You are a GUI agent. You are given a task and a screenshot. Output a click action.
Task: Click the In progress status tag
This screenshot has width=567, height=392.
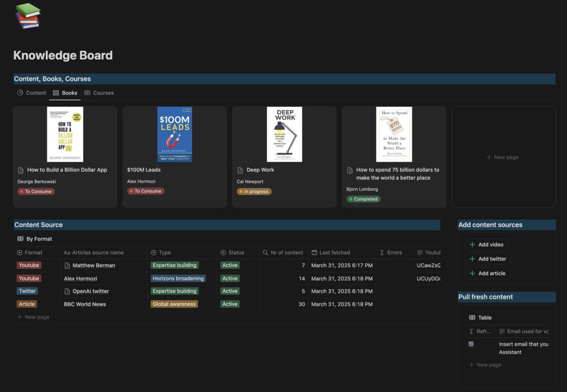(x=254, y=192)
